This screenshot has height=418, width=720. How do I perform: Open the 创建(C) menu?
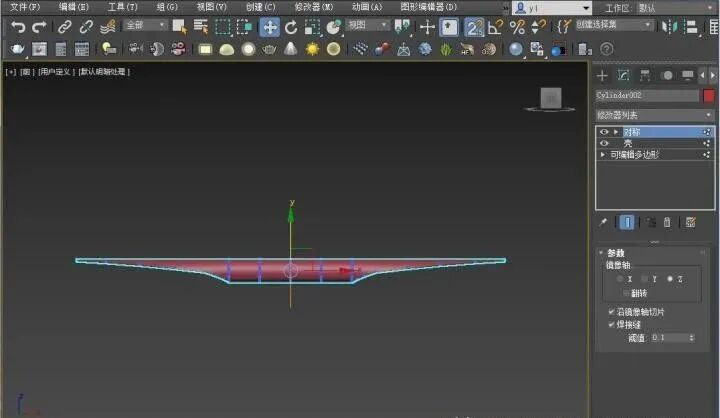[260, 7]
